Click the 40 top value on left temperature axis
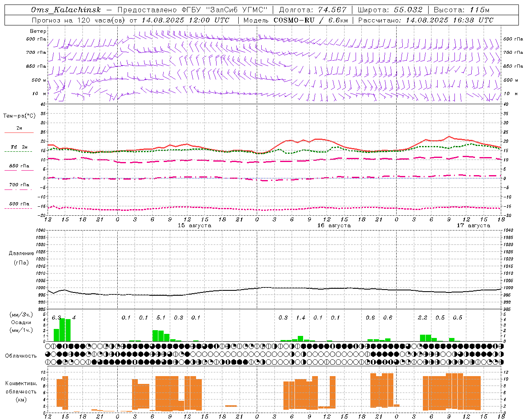Screen dimensions: 525x420 44,105
